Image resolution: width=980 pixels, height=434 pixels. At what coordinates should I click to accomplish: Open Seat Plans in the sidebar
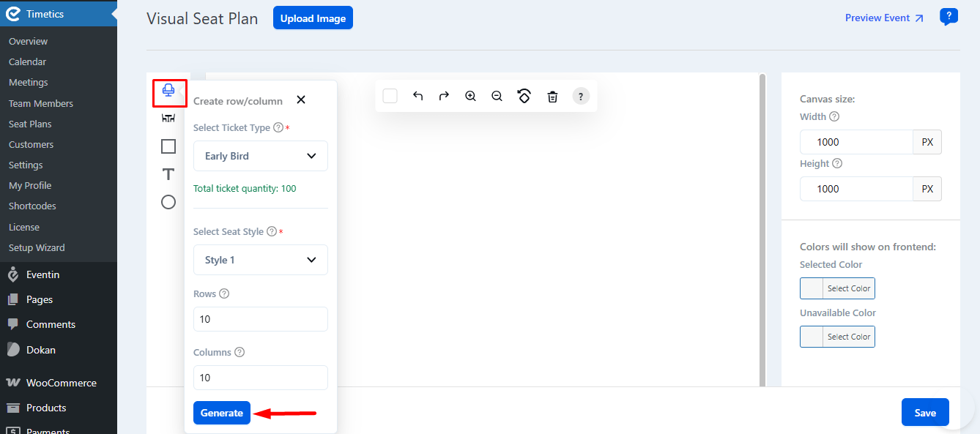click(30, 124)
